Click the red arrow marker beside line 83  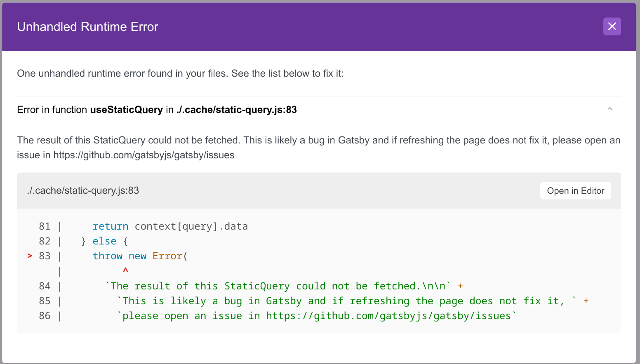29,256
